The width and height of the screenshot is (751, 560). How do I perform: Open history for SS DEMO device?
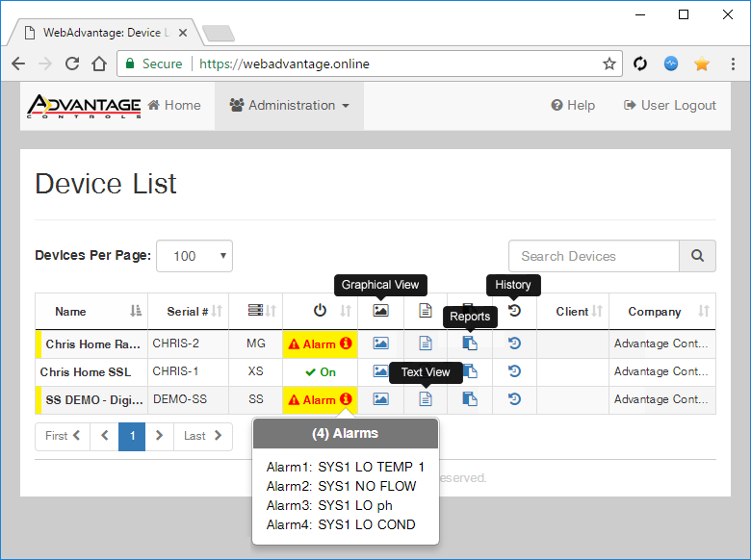click(x=514, y=399)
